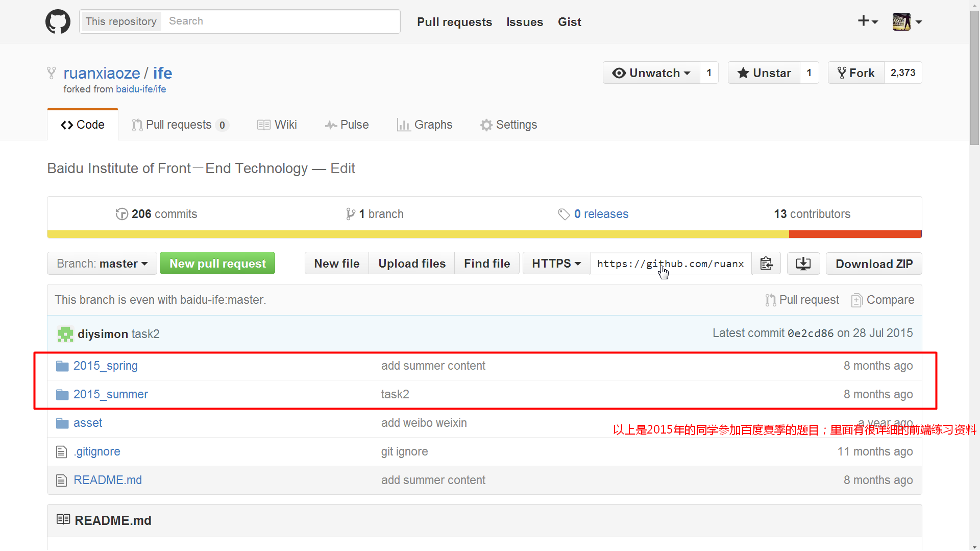Open commit hash 0e2cd86
Screen dimensions: 980x551
coord(811,333)
